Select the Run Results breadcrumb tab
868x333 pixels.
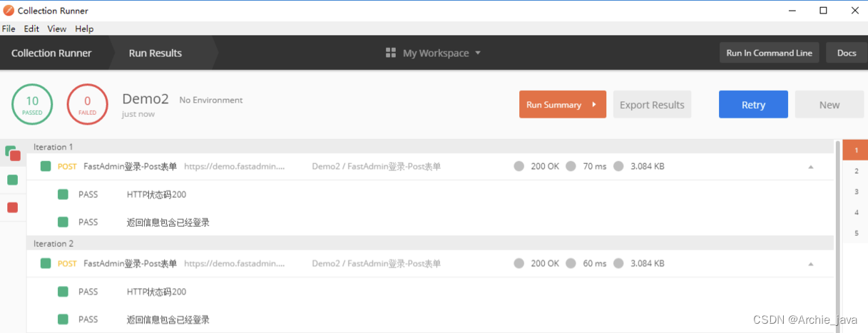point(155,53)
